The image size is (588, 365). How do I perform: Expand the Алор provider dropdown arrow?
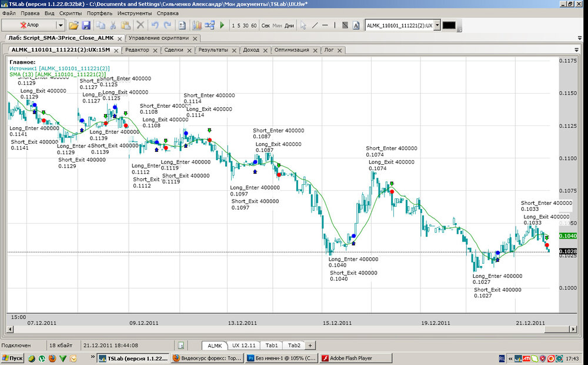click(x=61, y=25)
